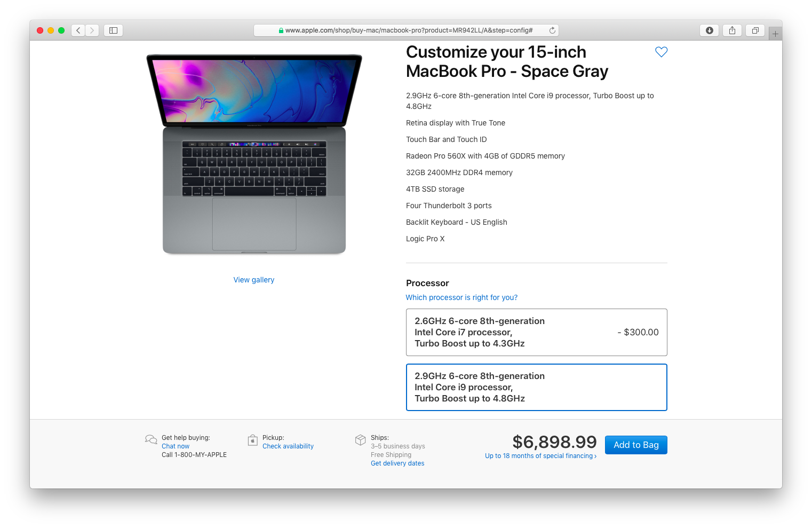Click the Safari back arrow
This screenshot has width=812, height=528.
pos(78,30)
